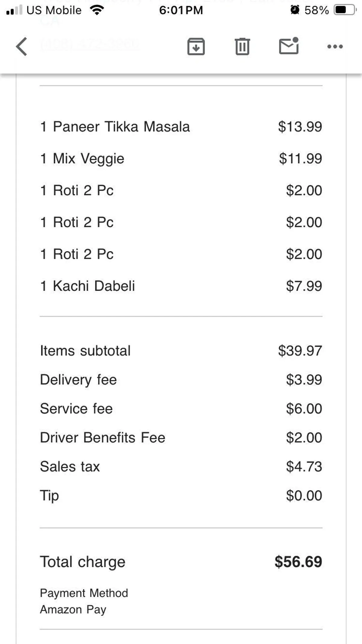
Task: Open the three-dot more options menu
Action: [335, 46]
